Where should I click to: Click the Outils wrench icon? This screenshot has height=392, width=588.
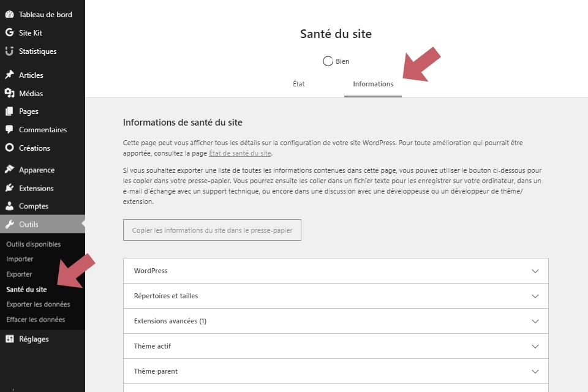tap(9, 224)
